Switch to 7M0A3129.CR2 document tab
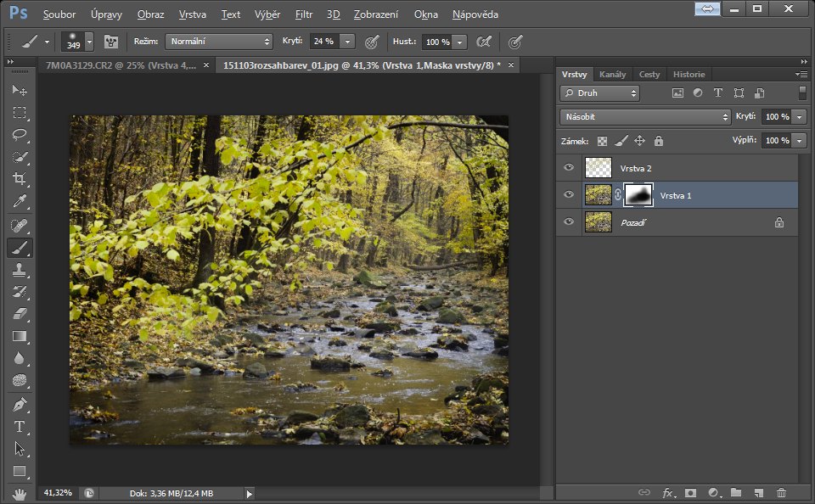This screenshot has height=504, width=815. (120, 64)
